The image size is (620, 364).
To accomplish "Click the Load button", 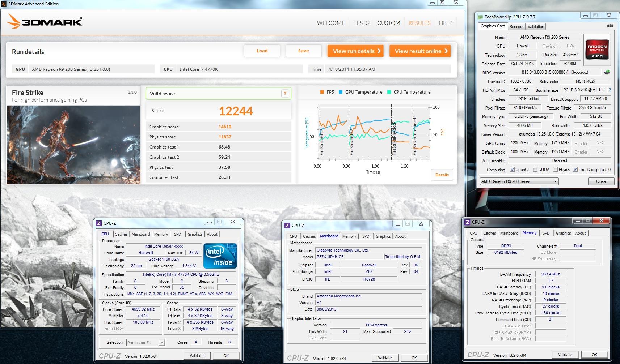I will click(x=262, y=51).
